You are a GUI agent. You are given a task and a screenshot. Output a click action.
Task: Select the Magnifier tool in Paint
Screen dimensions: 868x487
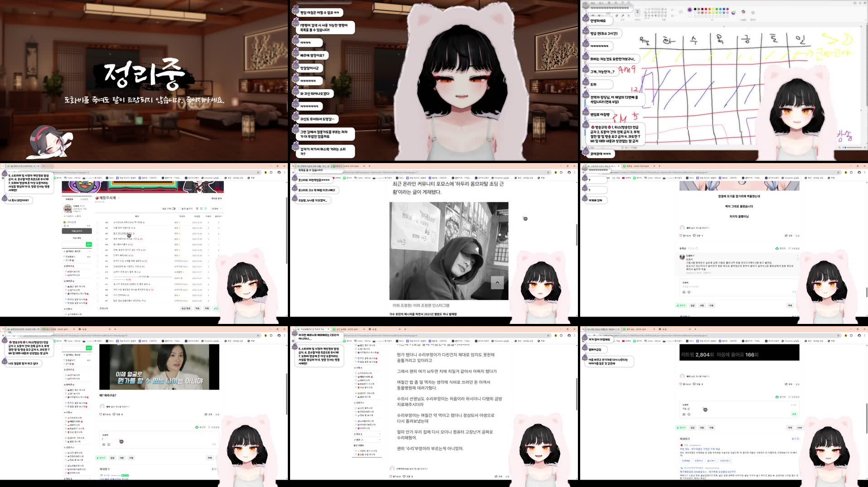click(x=629, y=15)
